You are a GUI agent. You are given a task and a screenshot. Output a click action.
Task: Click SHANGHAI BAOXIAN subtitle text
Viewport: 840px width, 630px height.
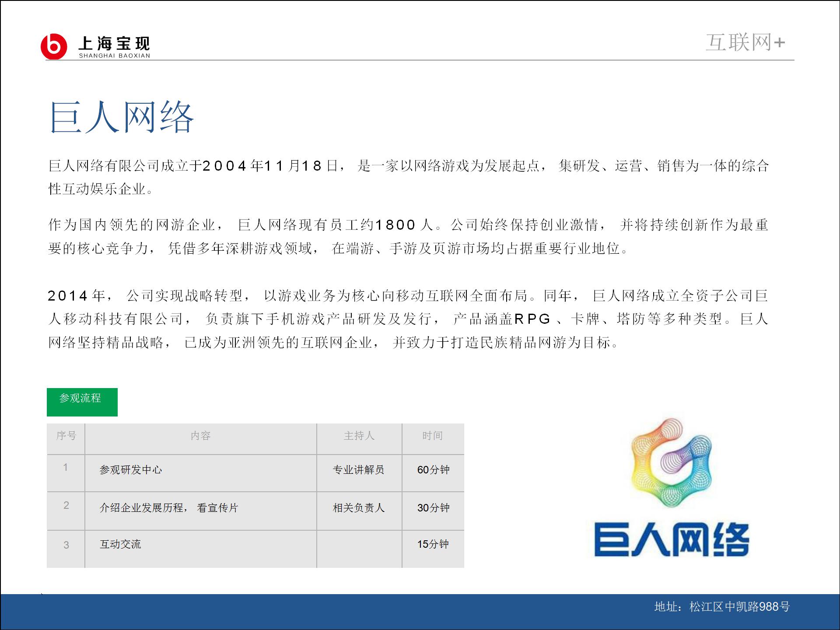click(x=115, y=56)
